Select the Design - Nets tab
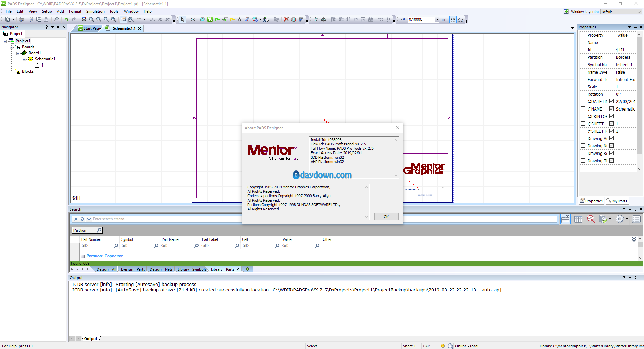The image size is (644, 349). (x=161, y=269)
